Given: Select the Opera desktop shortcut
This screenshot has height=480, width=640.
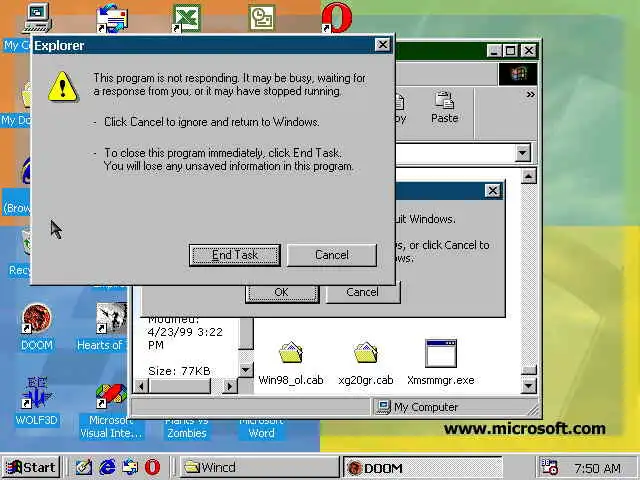Looking at the screenshot, I should [337, 18].
